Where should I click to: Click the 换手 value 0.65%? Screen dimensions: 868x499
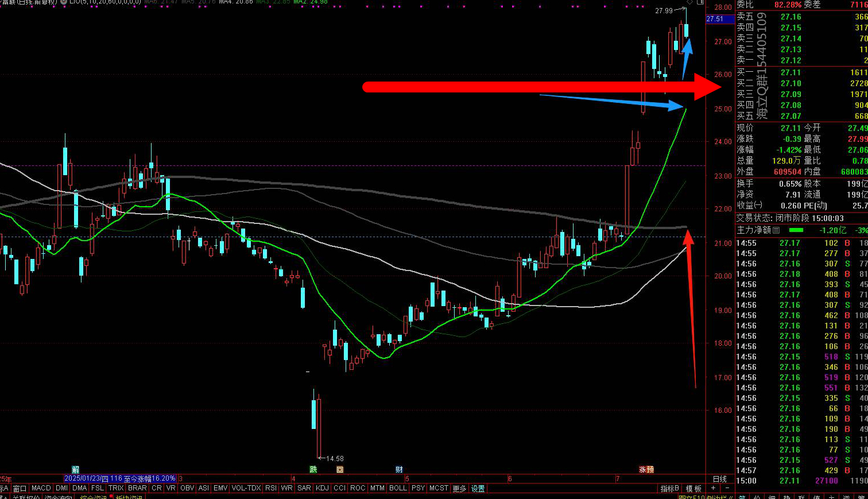(x=790, y=184)
